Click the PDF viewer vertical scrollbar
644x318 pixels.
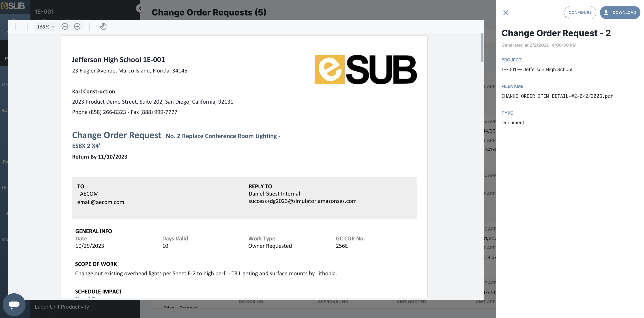point(482,48)
